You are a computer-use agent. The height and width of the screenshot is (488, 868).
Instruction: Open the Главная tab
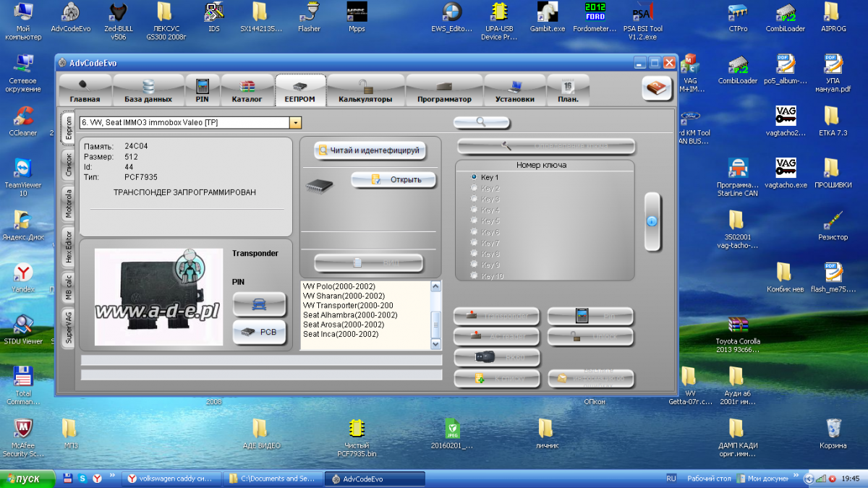click(x=85, y=90)
